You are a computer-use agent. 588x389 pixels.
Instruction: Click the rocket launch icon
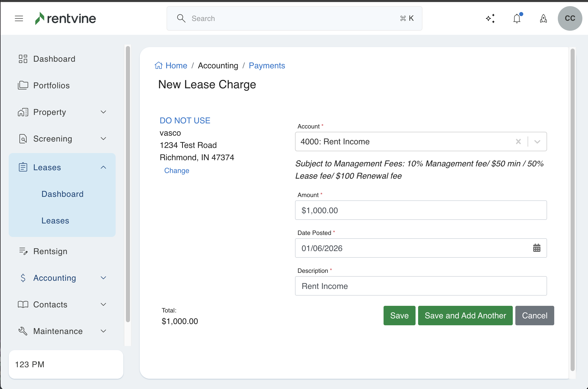543,18
